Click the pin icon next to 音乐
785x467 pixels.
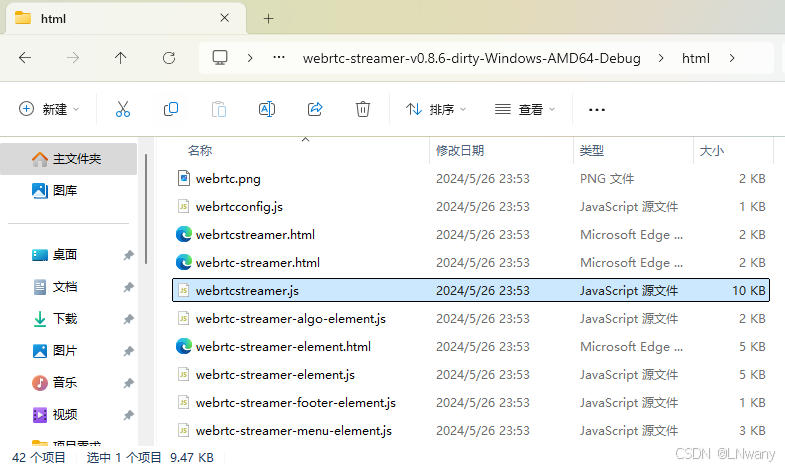point(128,383)
